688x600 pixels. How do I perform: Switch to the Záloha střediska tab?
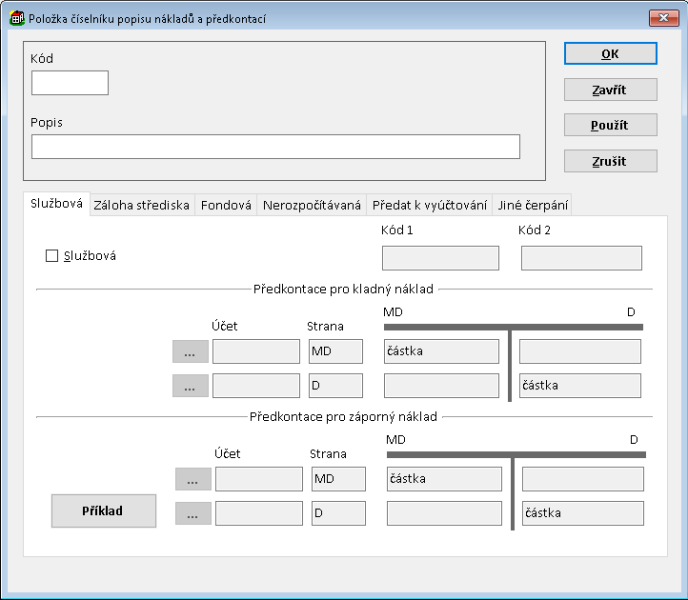141,205
